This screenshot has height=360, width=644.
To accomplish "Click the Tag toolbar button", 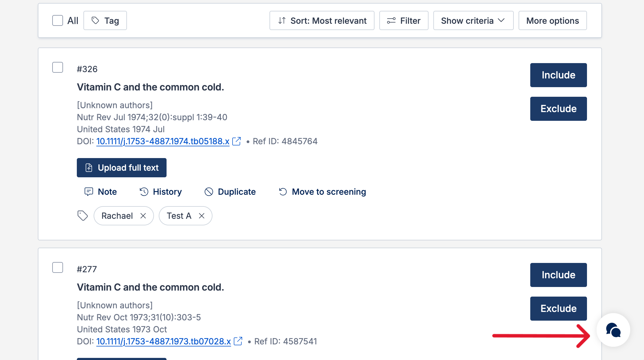I will coord(105,21).
